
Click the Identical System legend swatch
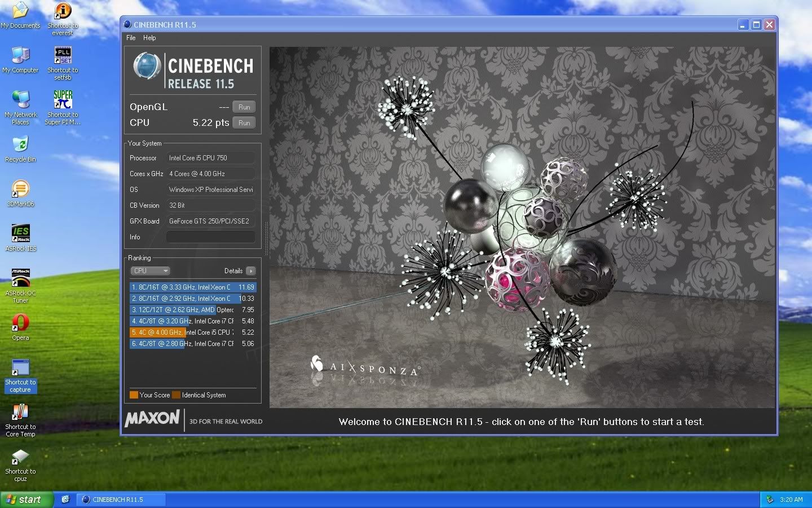pos(176,395)
